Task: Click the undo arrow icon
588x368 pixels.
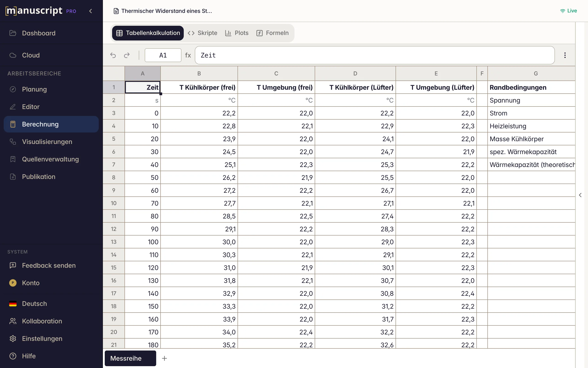Action: coord(113,55)
